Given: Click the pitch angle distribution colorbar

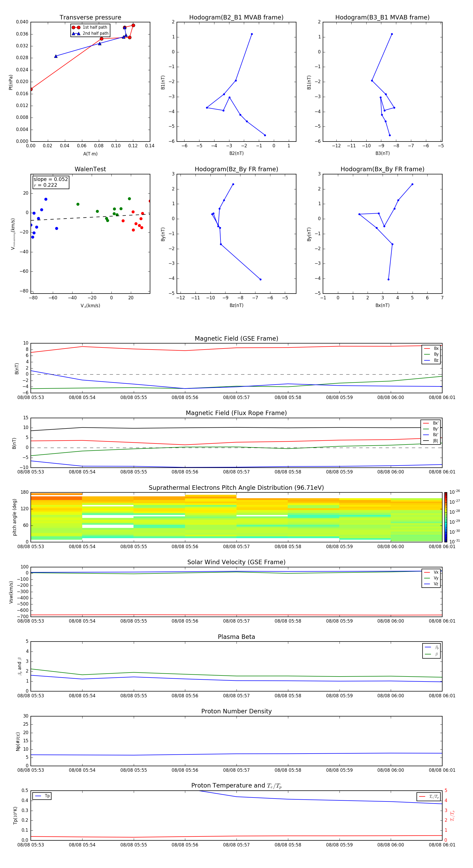Looking at the screenshot, I should pos(446,517).
